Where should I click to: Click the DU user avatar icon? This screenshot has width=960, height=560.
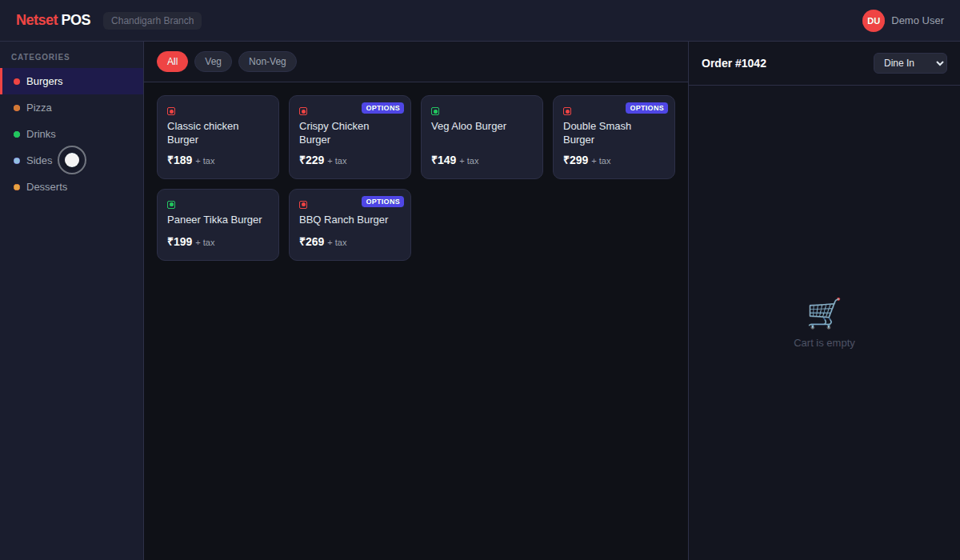pyautogui.click(x=873, y=21)
